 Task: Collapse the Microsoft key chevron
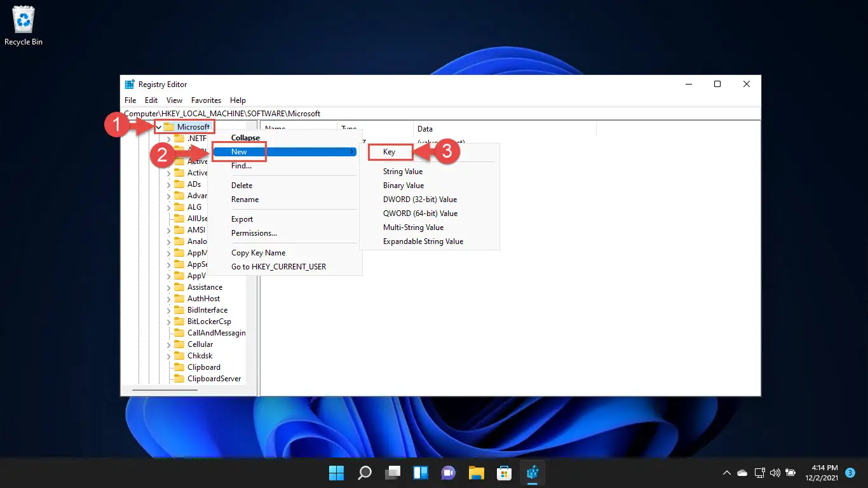click(158, 127)
